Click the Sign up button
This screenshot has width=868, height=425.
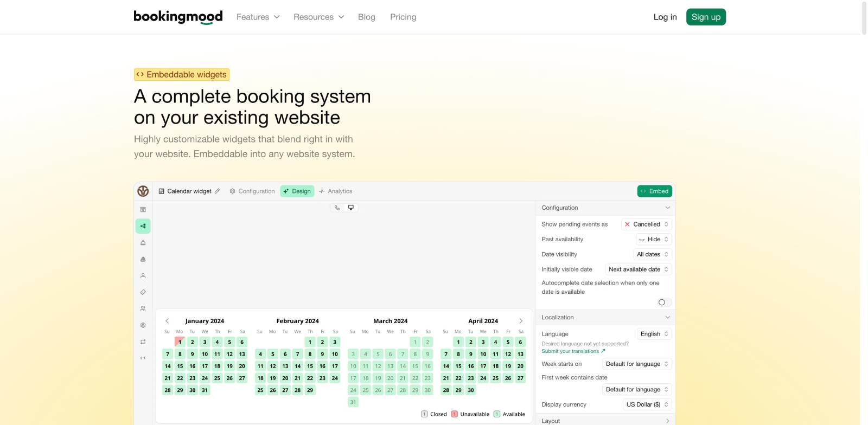point(706,17)
